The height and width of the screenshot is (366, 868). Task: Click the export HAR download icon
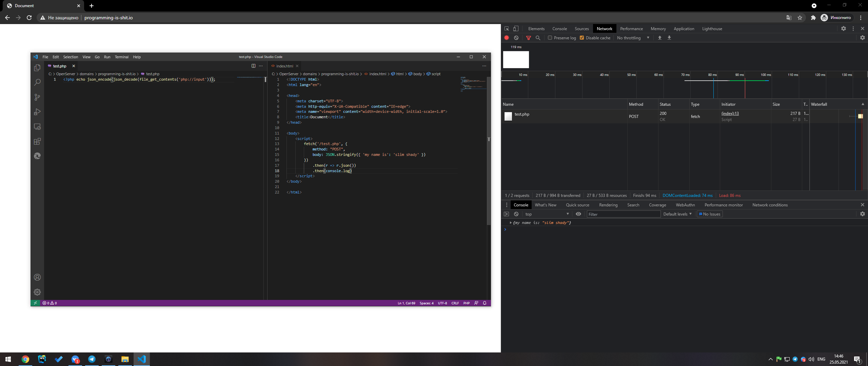[669, 38]
